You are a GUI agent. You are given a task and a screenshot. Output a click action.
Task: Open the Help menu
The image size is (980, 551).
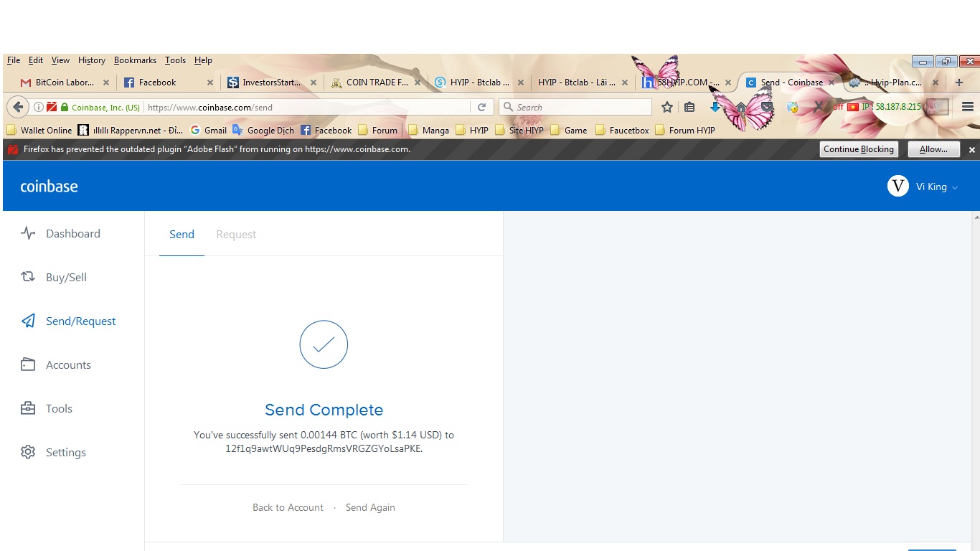tap(203, 60)
